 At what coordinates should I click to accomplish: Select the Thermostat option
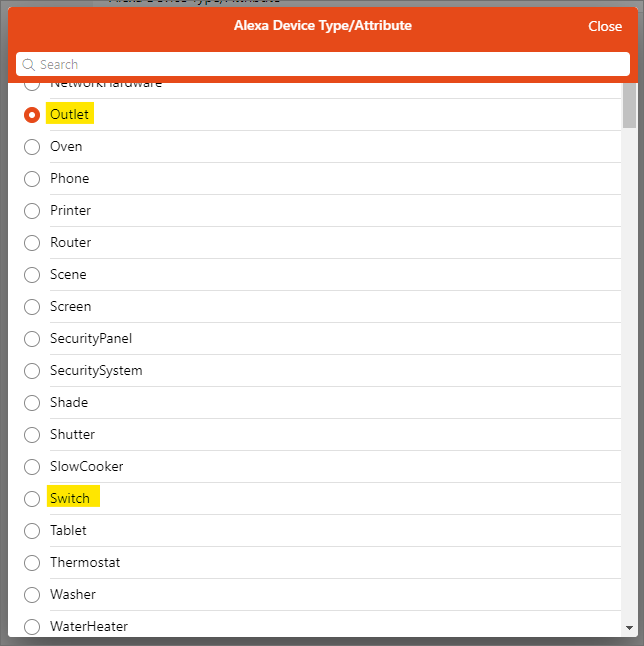click(x=32, y=563)
